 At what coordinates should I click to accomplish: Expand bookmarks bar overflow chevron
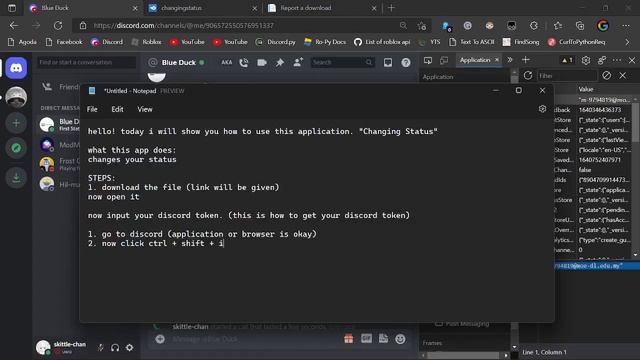[x=627, y=42]
